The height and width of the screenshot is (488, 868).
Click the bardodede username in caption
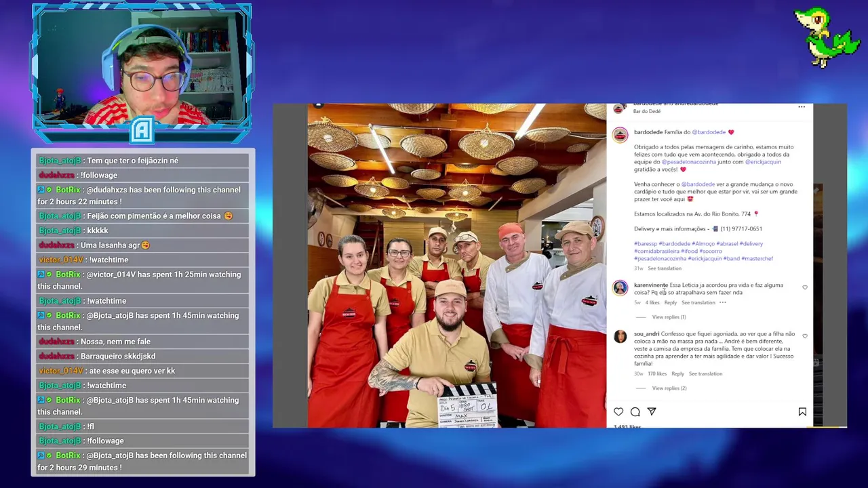[x=648, y=132]
